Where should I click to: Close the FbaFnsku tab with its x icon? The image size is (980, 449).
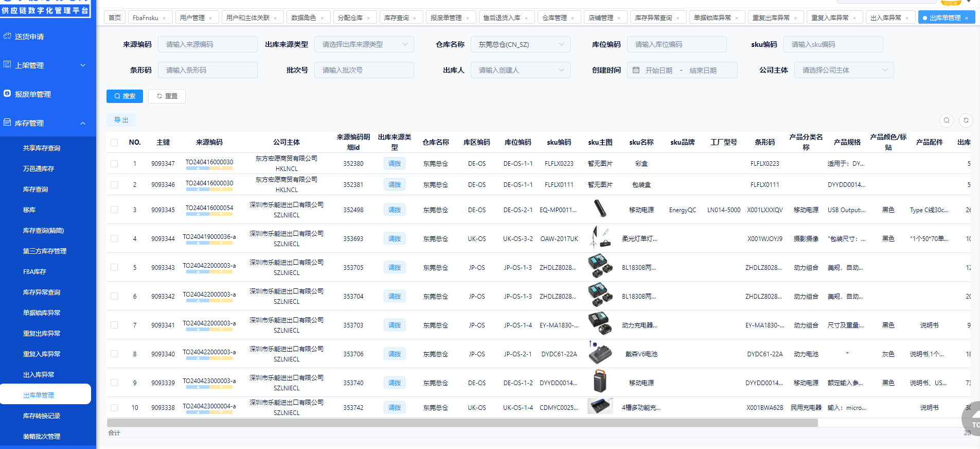click(165, 18)
